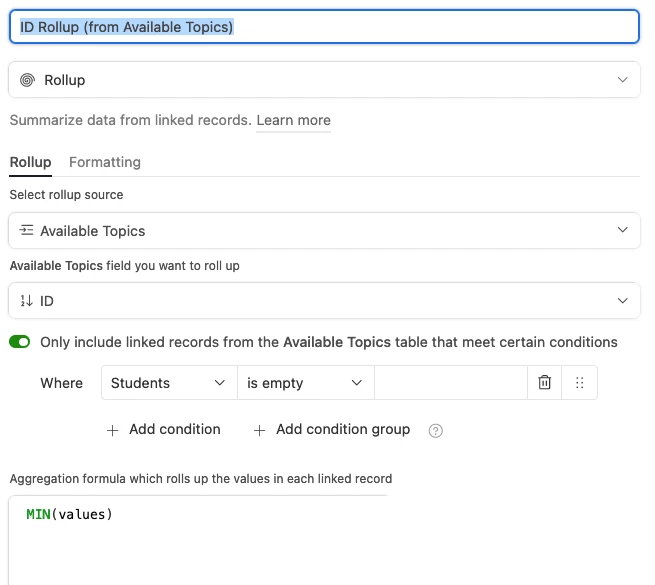The image size is (655, 585).
Task: Open the Students condition field dropdown
Action: [169, 383]
